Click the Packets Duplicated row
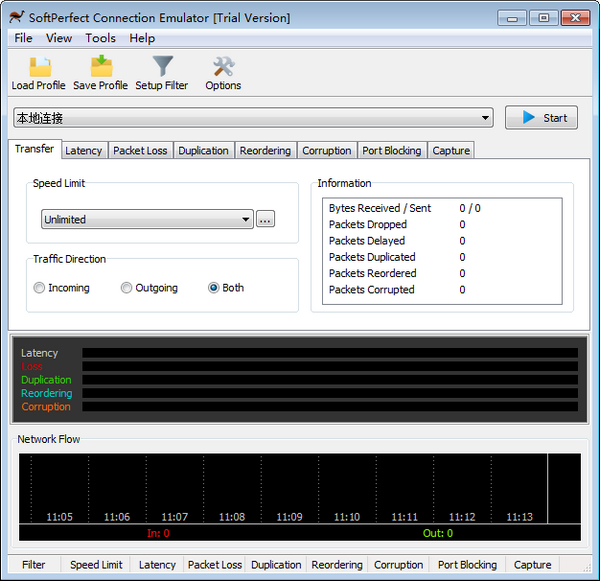This screenshot has height=581, width=600. 442,257
